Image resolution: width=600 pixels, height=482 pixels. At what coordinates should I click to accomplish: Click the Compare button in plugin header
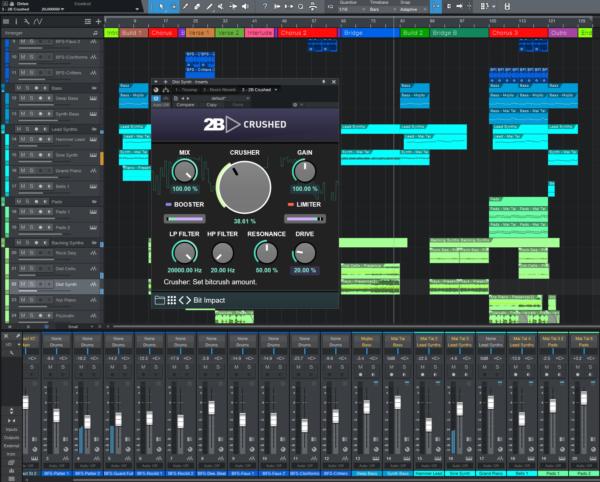(186, 105)
